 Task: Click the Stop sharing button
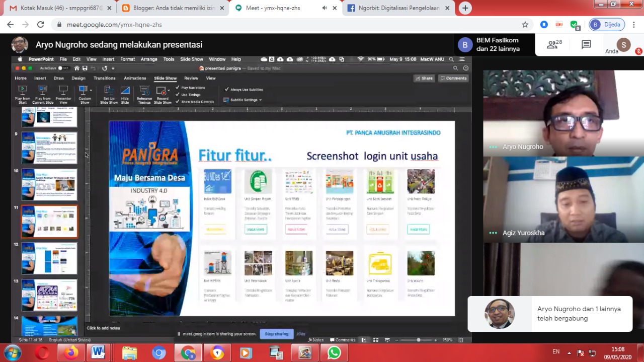click(x=277, y=334)
